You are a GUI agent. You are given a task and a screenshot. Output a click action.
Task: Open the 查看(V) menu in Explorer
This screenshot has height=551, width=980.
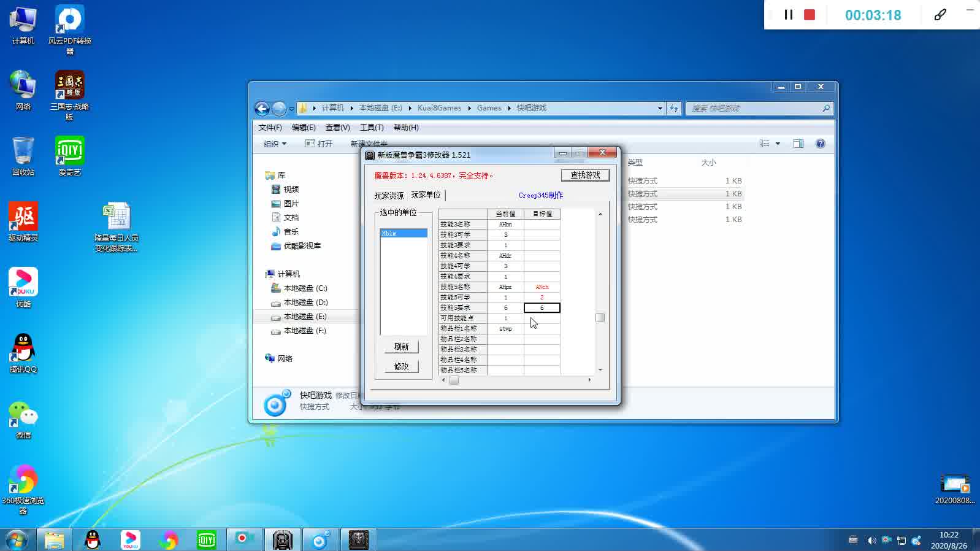(x=337, y=128)
